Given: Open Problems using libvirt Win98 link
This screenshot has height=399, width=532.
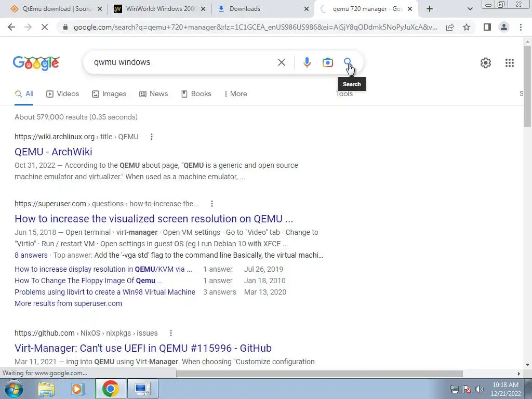Looking at the screenshot, I should pyautogui.click(x=105, y=292).
